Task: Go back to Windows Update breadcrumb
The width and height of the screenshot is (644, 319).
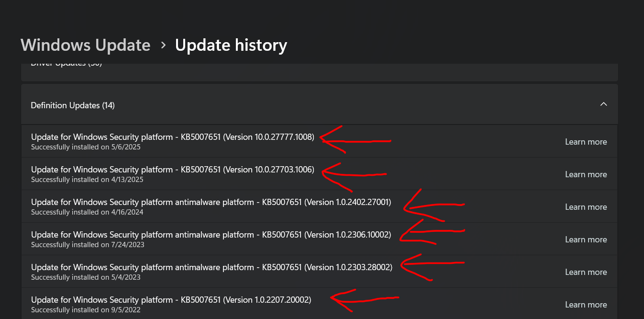Action: coord(85,45)
